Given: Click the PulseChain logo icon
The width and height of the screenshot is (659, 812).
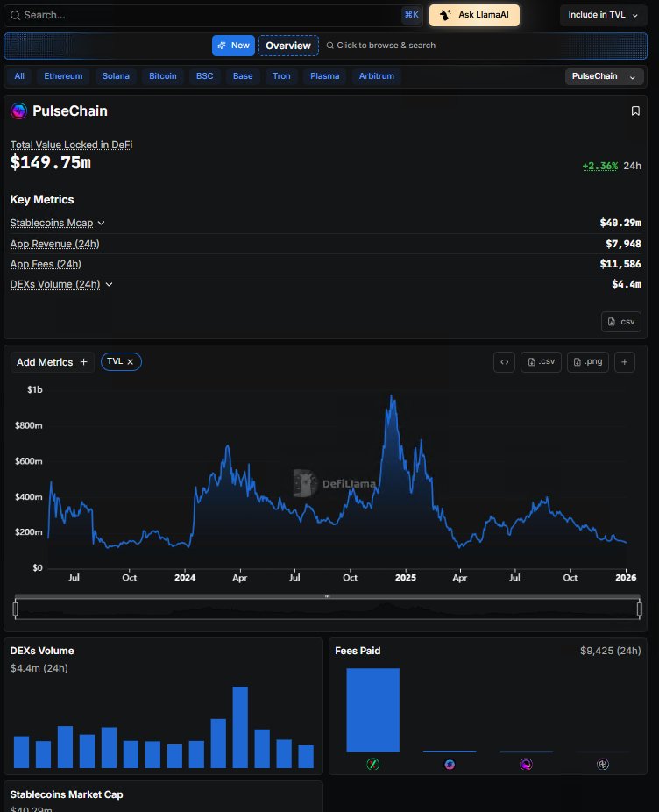Looking at the screenshot, I should [18, 110].
